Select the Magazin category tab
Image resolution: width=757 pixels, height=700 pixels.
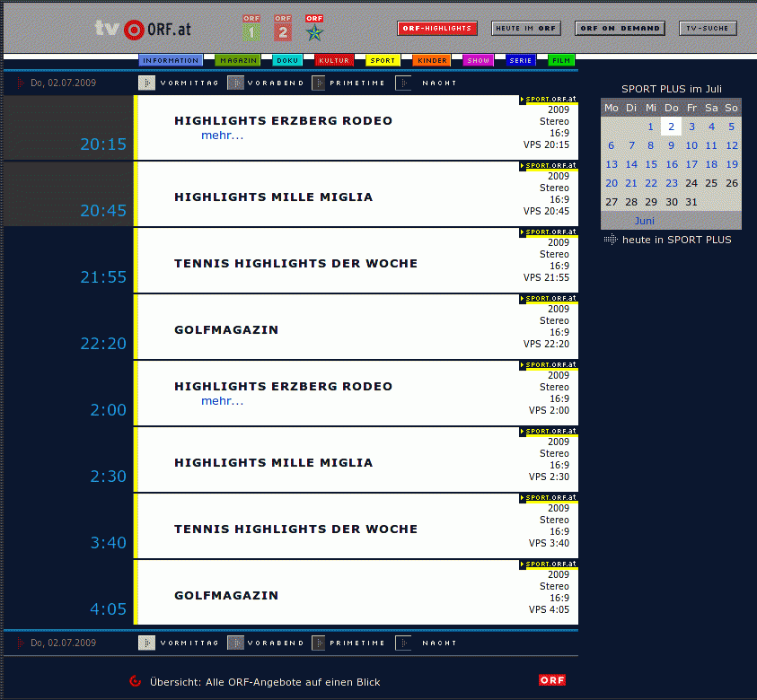[238, 60]
